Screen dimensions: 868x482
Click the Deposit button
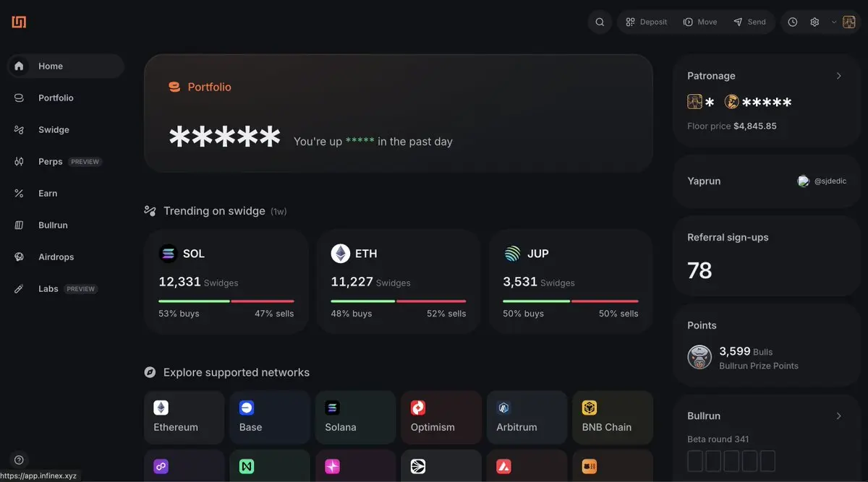click(646, 22)
